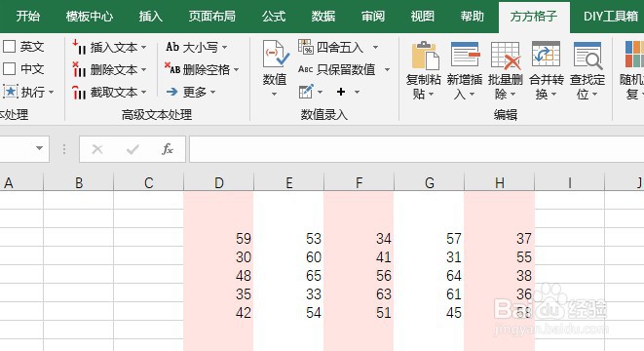Select the cell containing 42

[218, 312]
